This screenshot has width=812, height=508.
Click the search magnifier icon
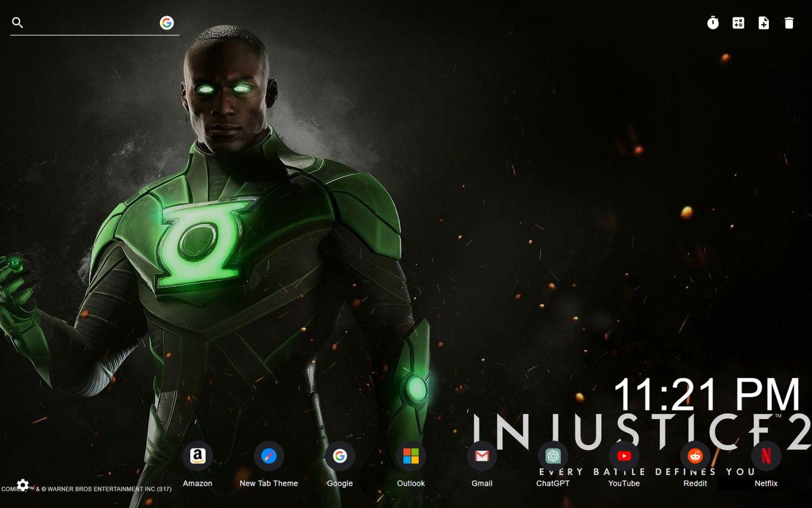[x=18, y=23]
